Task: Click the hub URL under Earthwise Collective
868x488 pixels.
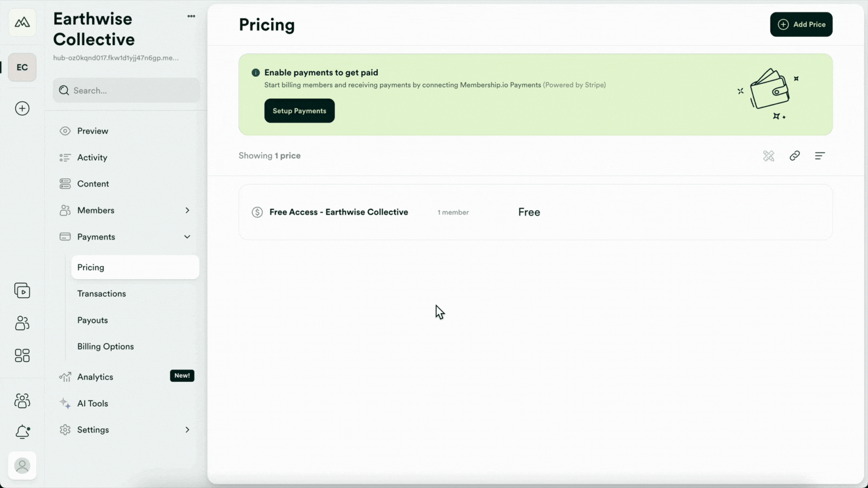Action: tap(116, 58)
